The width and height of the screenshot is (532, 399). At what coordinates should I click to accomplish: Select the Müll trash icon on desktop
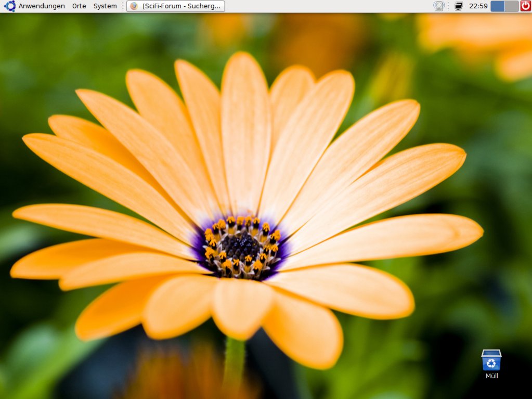491,360
